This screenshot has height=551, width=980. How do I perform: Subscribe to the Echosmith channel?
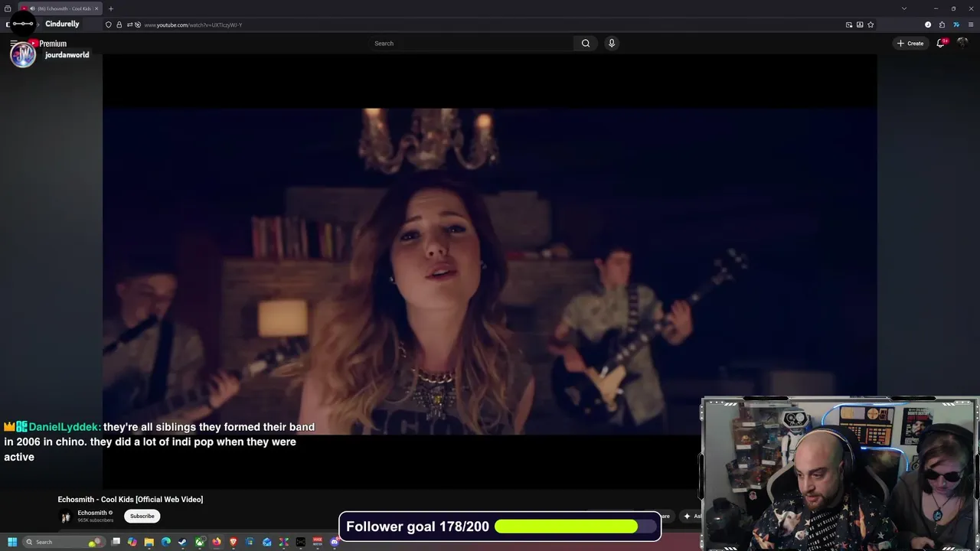[x=142, y=516]
